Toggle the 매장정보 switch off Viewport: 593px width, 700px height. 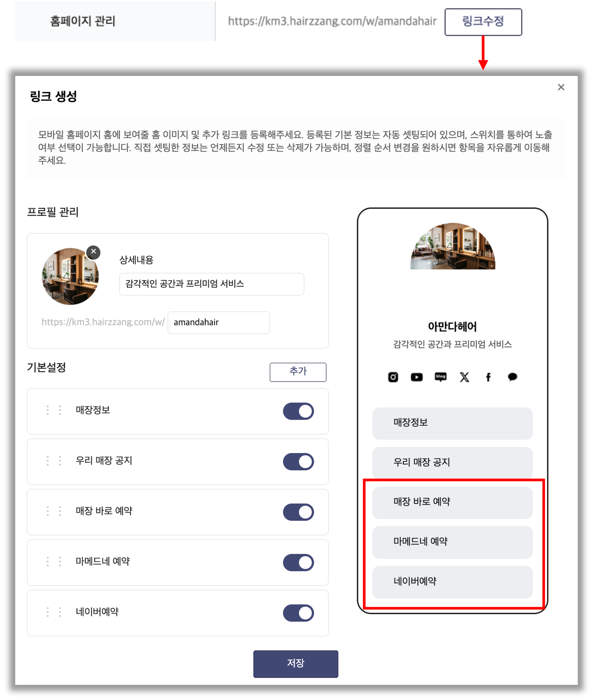click(298, 411)
